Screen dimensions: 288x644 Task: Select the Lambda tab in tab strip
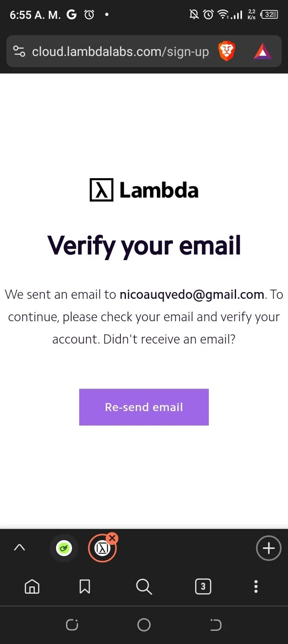pyautogui.click(x=102, y=548)
